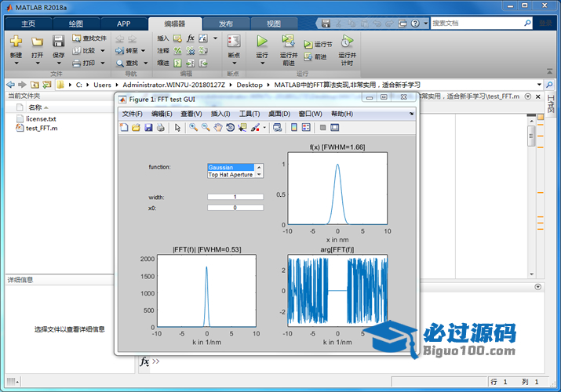Select the Data Cursor tool in the figure toolbar
This screenshot has height=392, width=561.
(x=242, y=128)
